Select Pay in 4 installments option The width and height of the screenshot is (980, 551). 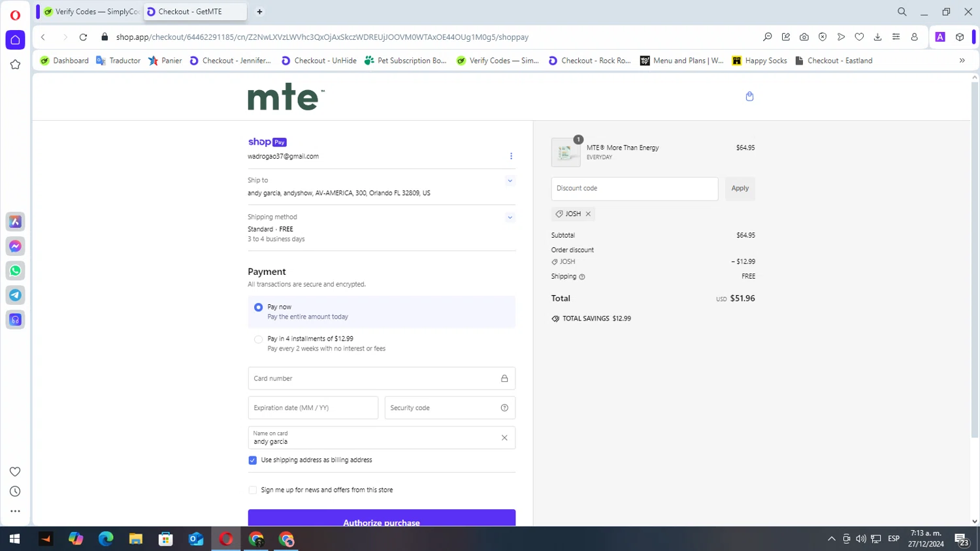pos(258,339)
